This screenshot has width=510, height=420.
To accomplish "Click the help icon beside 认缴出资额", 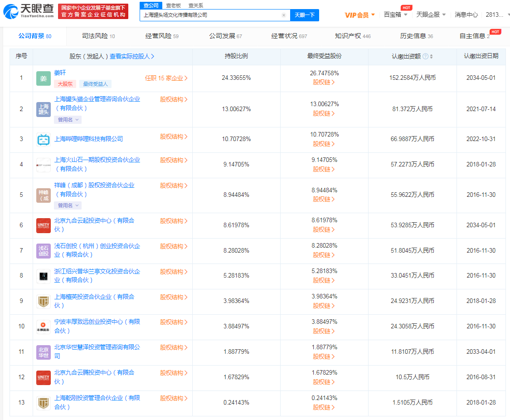I will click(425, 57).
